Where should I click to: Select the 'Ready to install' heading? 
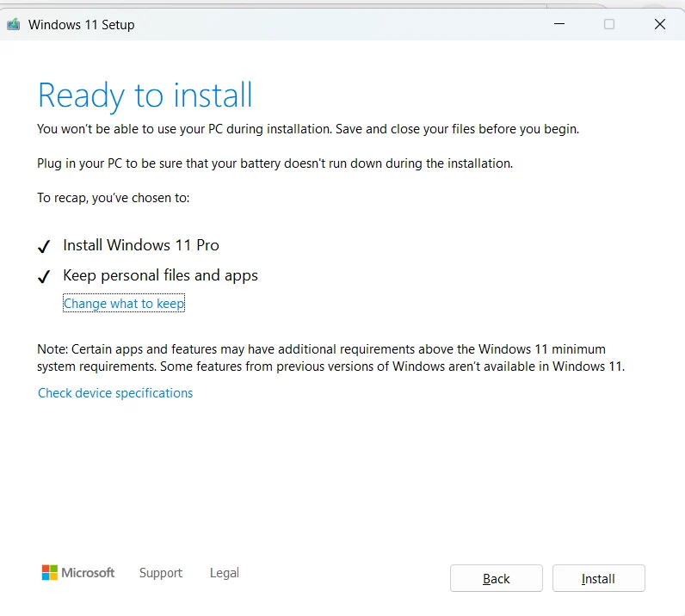click(x=145, y=95)
